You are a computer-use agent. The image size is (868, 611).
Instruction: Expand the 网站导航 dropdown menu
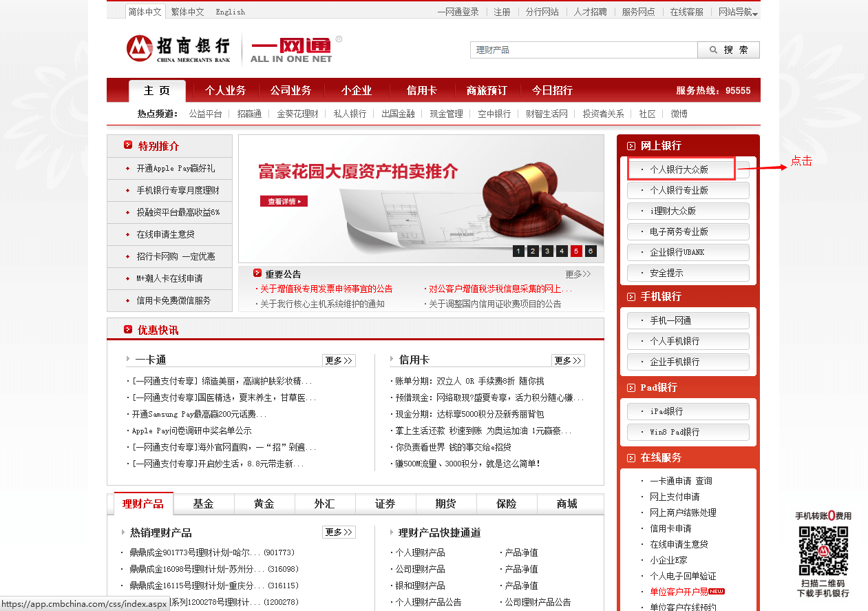point(738,12)
